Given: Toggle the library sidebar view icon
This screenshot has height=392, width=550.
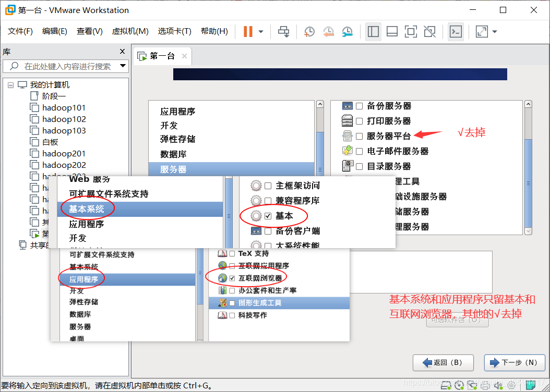Looking at the screenshot, I should pyautogui.click(x=373, y=31).
